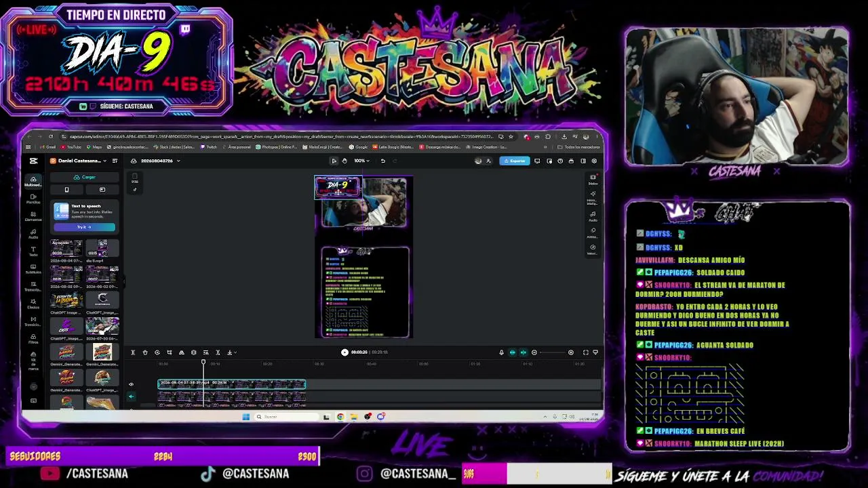Screen dimensions: 868x488
Task: Zoom in the timeline with plus
Action: point(571,352)
